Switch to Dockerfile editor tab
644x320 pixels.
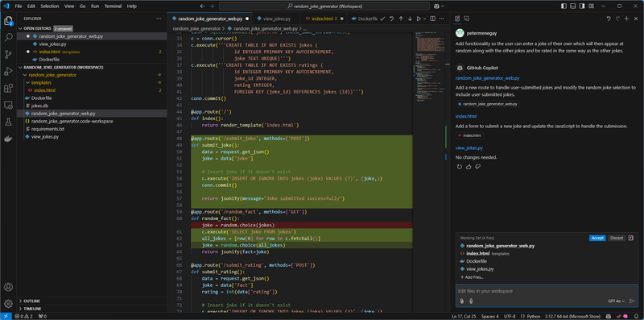[x=365, y=19]
